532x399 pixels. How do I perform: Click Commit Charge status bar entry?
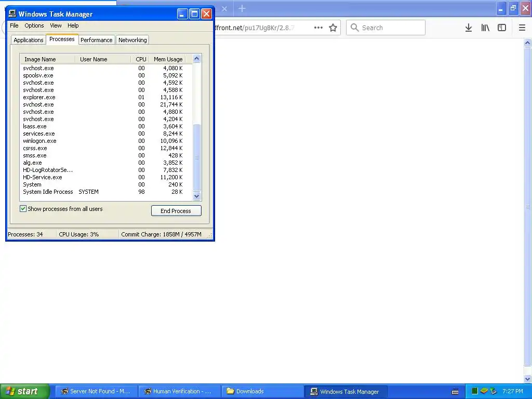(x=162, y=234)
